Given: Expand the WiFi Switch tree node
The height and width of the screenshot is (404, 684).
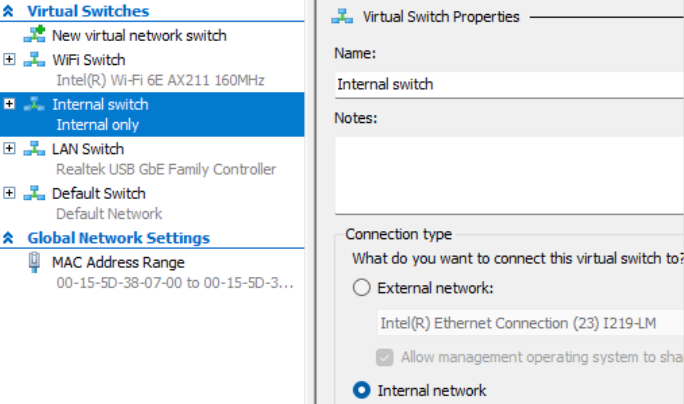Looking at the screenshot, I should (x=10, y=60).
